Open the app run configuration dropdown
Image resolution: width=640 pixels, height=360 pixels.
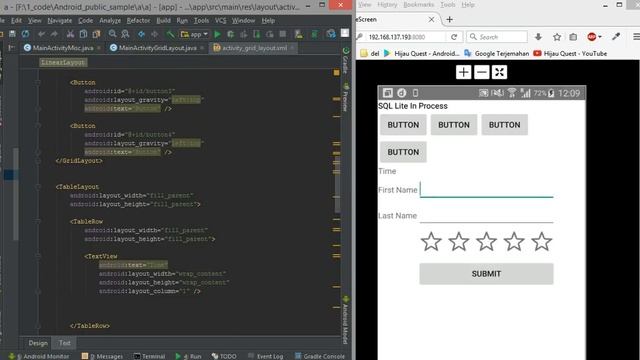point(194,34)
